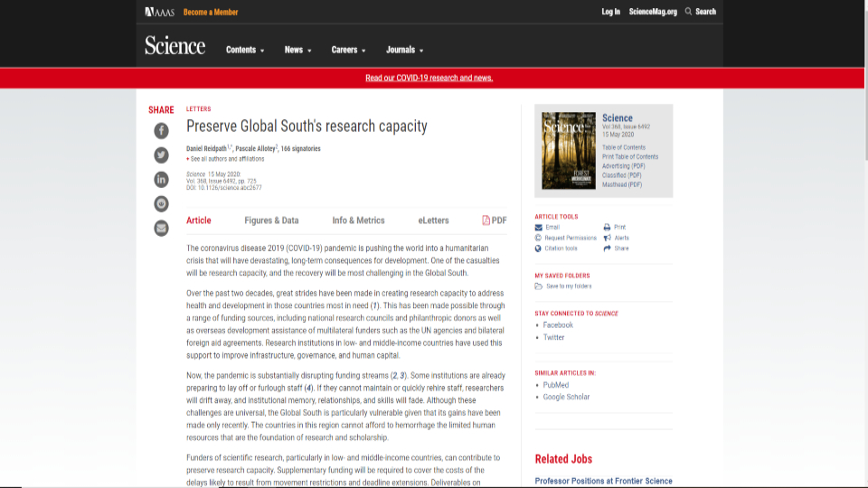Click the Alerts megaphone icon
The image size is (868, 488).
click(x=608, y=238)
